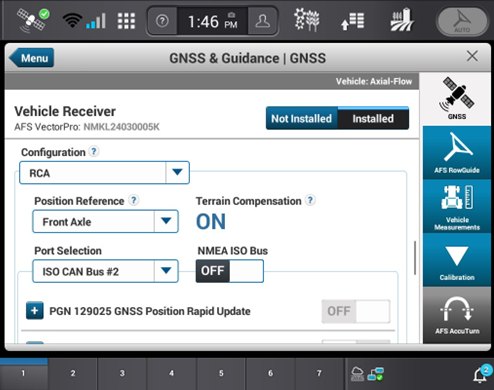Screen dimensions: 494x390
Task: Open the apps grid menu
Action: coord(126,21)
